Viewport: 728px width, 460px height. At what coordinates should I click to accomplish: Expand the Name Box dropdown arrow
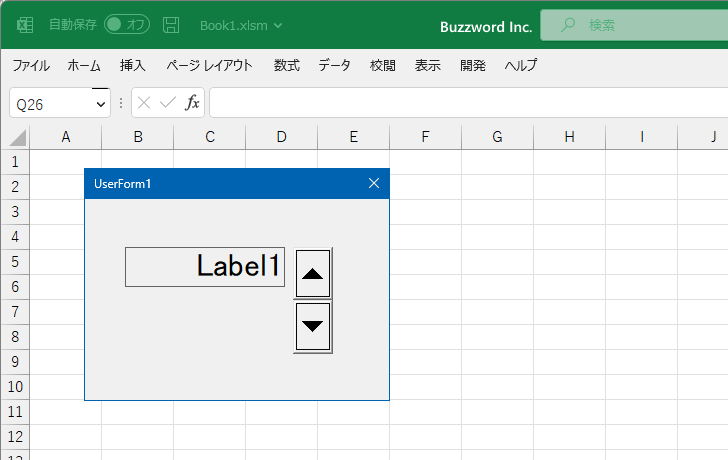click(x=101, y=104)
